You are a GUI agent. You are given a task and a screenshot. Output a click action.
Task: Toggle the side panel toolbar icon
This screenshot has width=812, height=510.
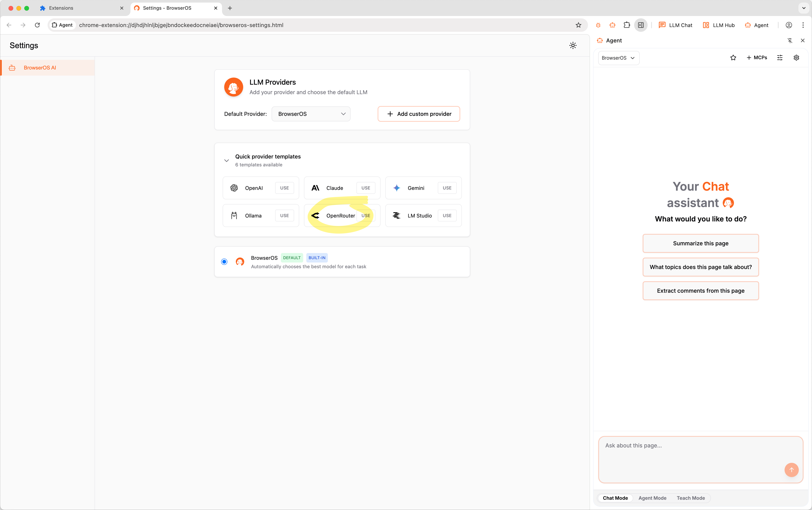(x=641, y=25)
